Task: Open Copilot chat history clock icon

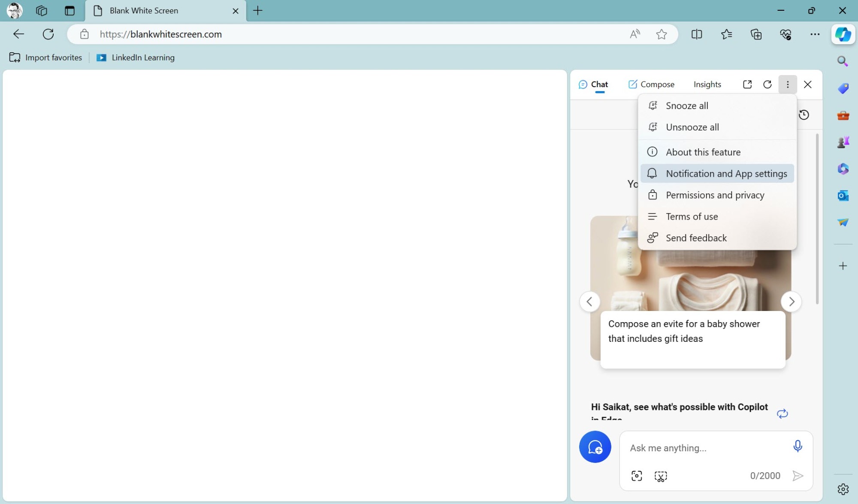Action: (804, 115)
